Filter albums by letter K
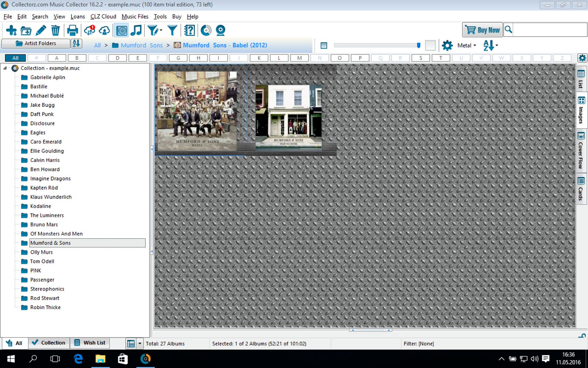Viewport: 588px width, 368px height. (259, 58)
